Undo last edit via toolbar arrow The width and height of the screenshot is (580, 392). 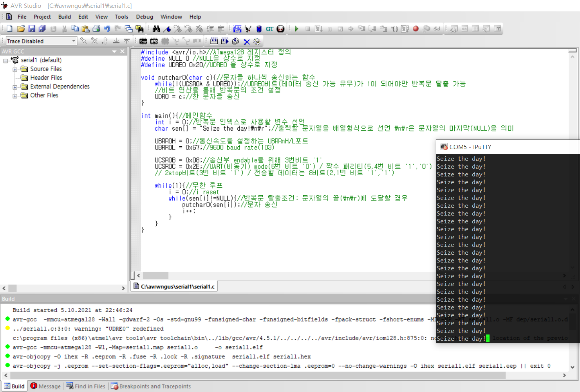(x=107, y=29)
